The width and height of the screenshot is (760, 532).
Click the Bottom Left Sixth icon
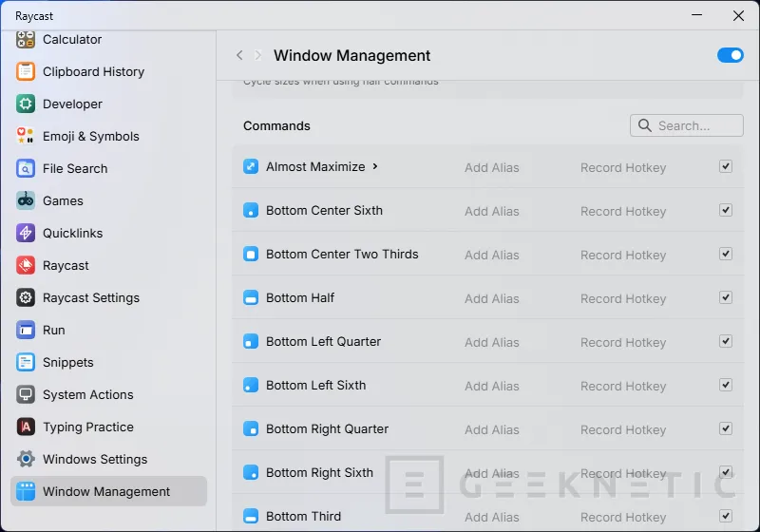[x=251, y=385]
